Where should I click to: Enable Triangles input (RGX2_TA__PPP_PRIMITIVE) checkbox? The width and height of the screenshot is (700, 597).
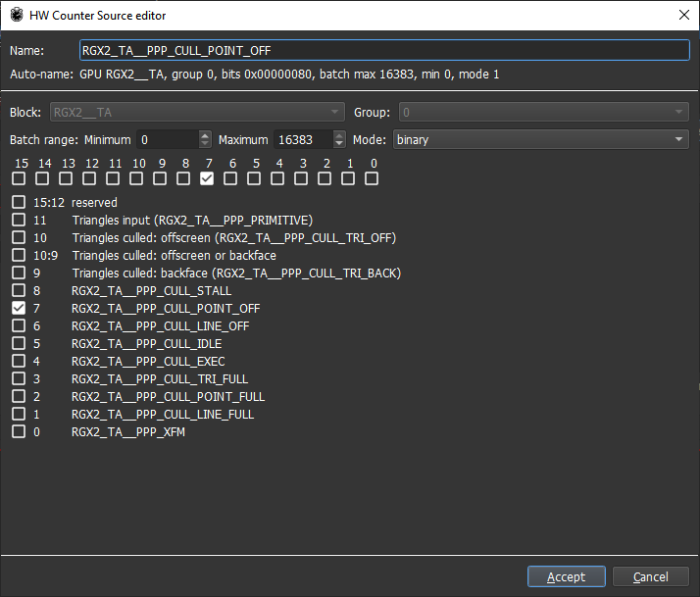pos(19,220)
